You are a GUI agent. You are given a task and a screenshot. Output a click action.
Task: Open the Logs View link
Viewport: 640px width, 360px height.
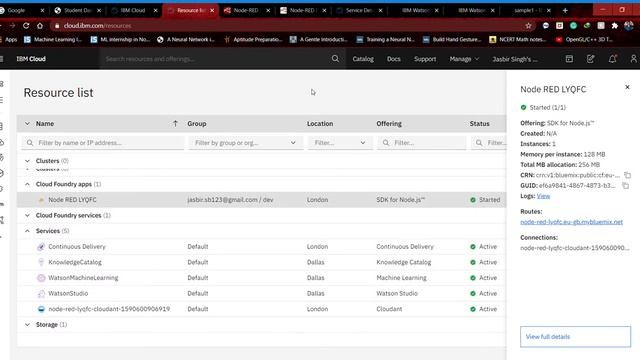(x=543, y=196)
